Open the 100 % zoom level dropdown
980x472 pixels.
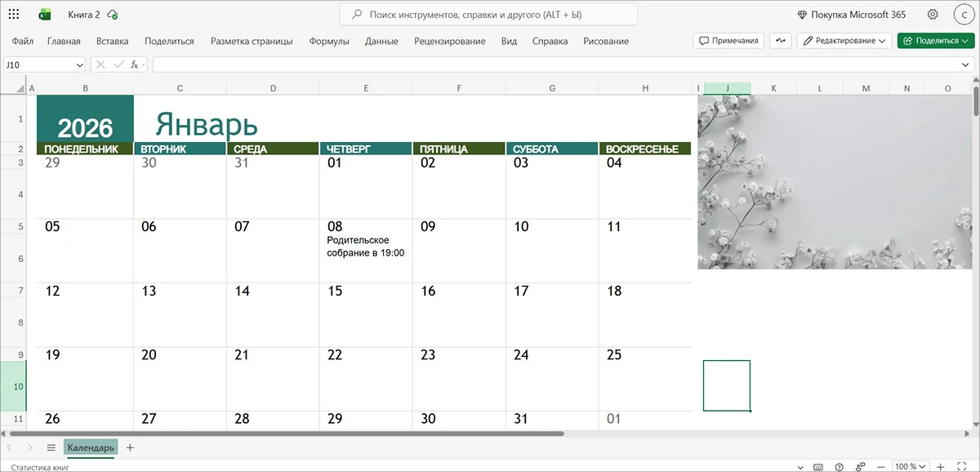point(909,466)
